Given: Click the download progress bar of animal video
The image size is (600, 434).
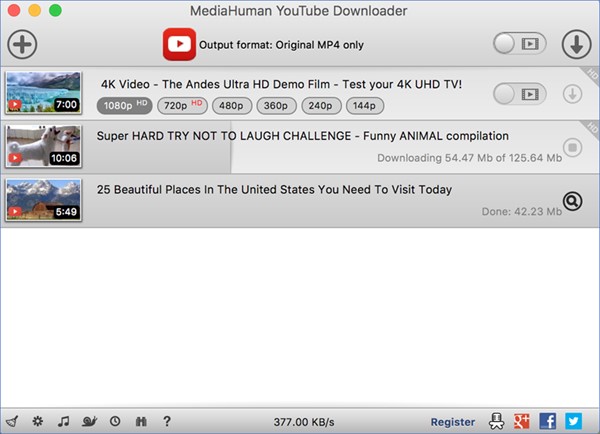Looking at the screenshot, I should coord(116,147).
